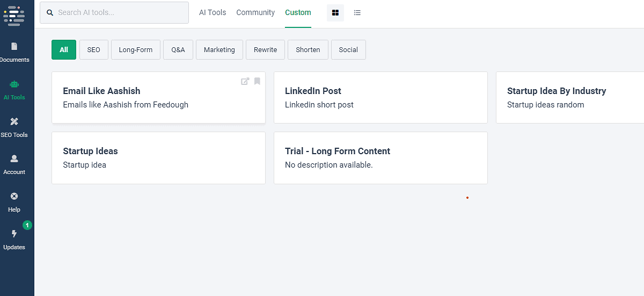
Task: Select the AI Tools robot icon
Action: [14, 84]
